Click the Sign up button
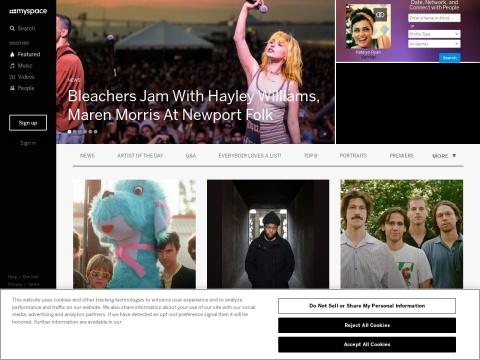Image resolution: width=480 pixels, height=360 pixels. click(28, 123)
